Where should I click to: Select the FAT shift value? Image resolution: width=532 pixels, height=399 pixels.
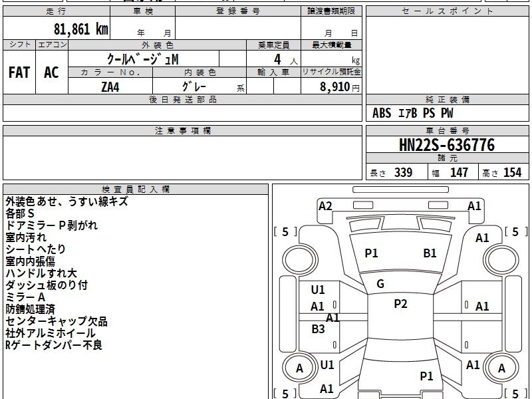coord(19,72)
